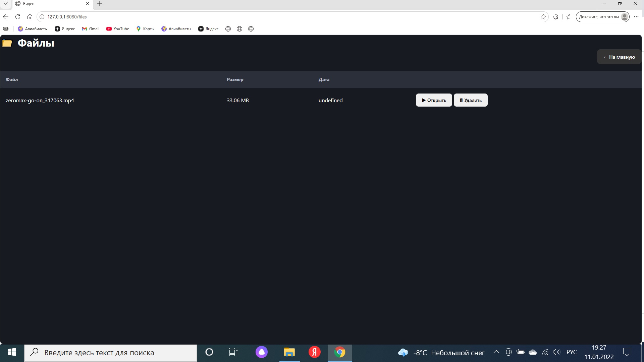644x362 pixels.
Task: Open the volume speaker tray icon
Action: pyautogui.click(x=557, y=352)
